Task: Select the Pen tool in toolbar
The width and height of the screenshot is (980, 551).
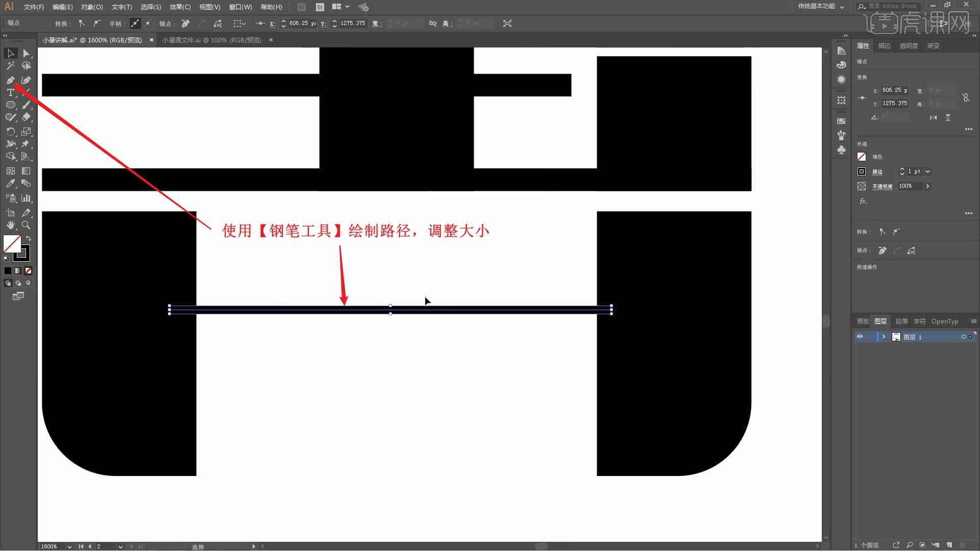Action: [9, 80]
